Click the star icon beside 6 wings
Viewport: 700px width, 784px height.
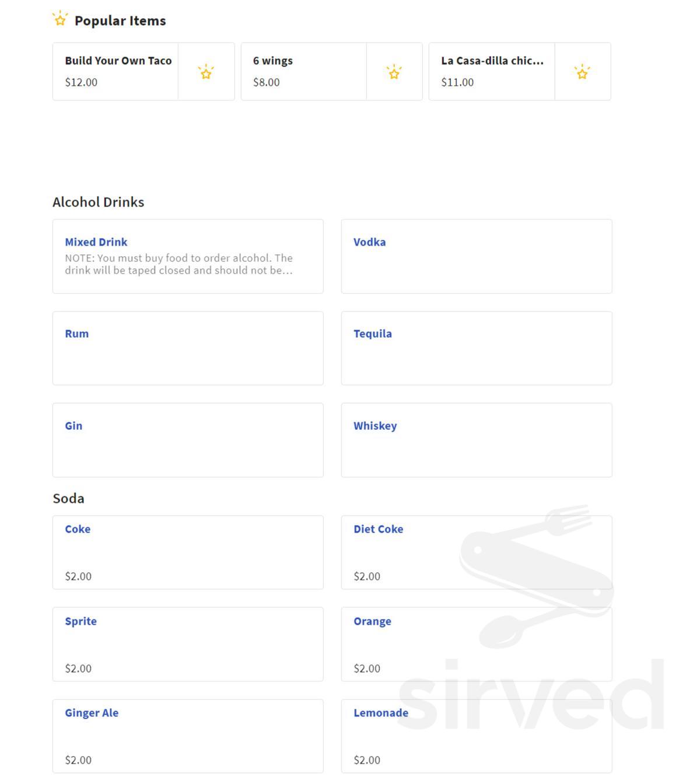(x=394, y=72)
